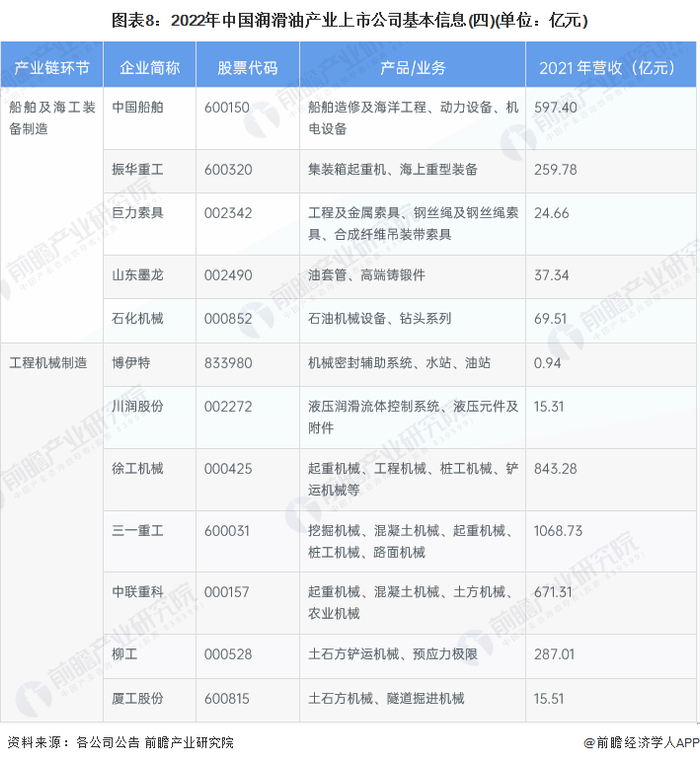The height and width of the screenshot is (763, 700).
Task: Click revenue value 259.78
Action: pyautogui.click(x=556, y=170)
